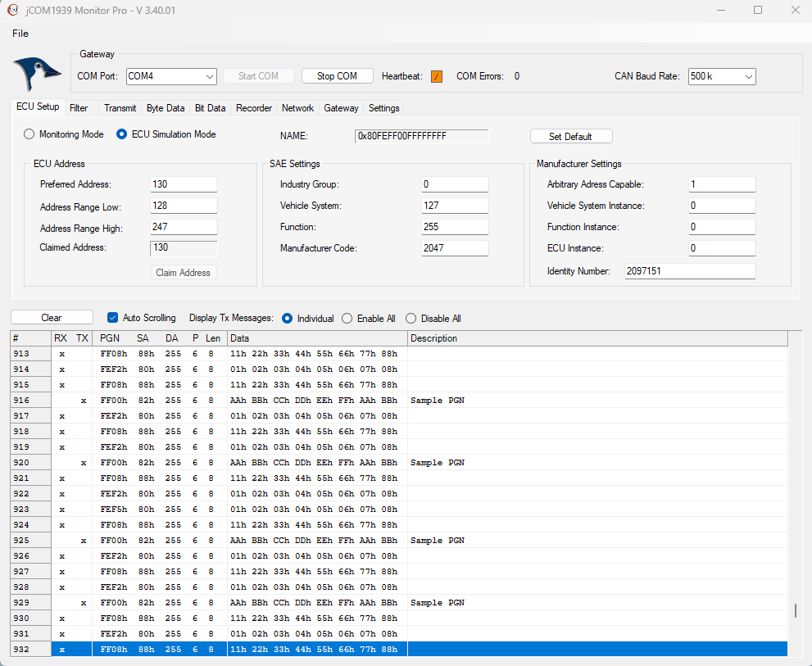Click the orange Heartbeat indicator

(437, 76)
